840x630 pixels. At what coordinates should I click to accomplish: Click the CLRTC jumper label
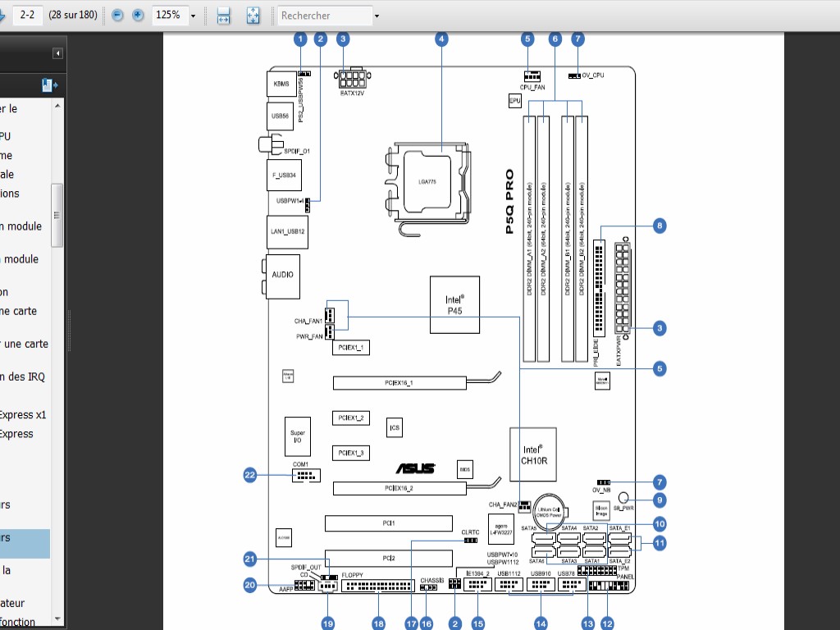[x=470, y=532]
